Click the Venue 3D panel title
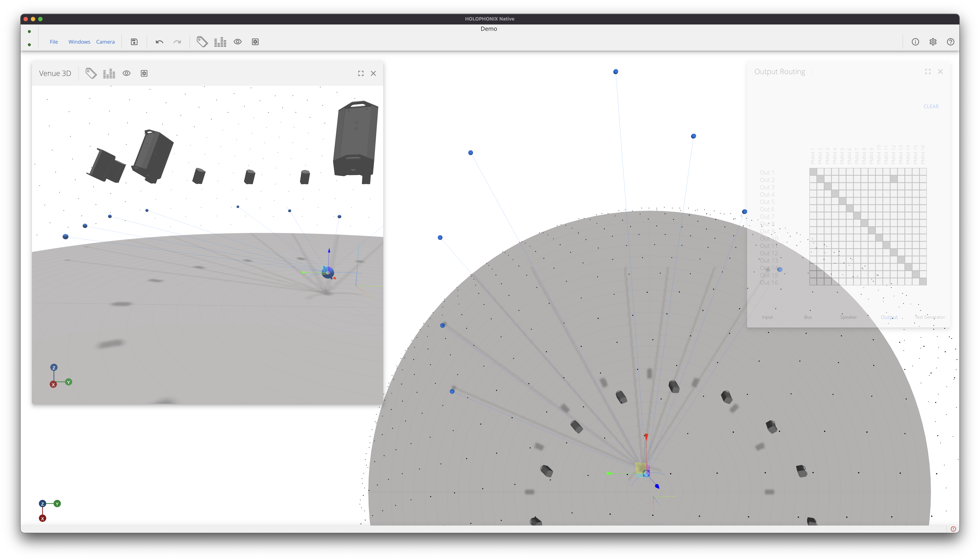Viewport: 980px width, 560px height. 55,74
